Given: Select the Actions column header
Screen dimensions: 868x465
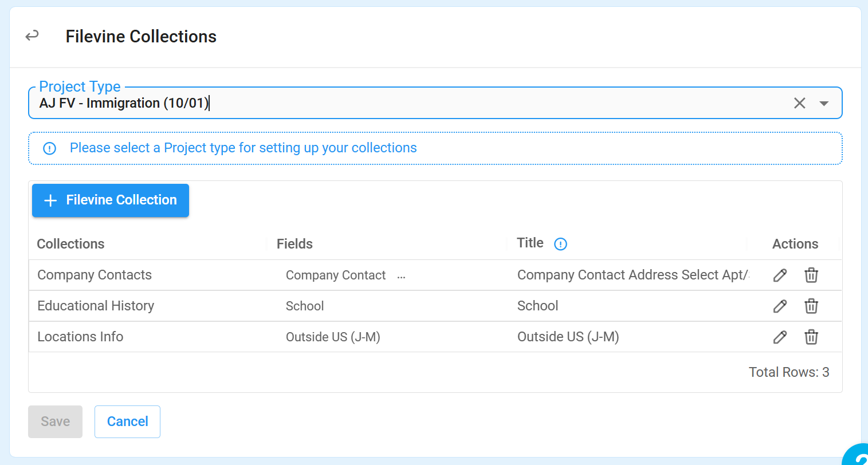Looking at the screenshot, I should coord(795,244).
